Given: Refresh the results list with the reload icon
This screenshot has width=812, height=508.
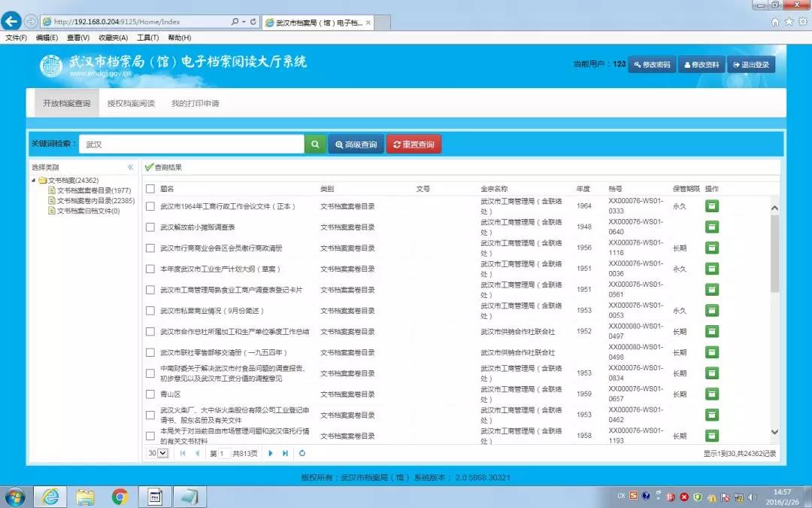Looking at the screenshot, I should [302, 453].
